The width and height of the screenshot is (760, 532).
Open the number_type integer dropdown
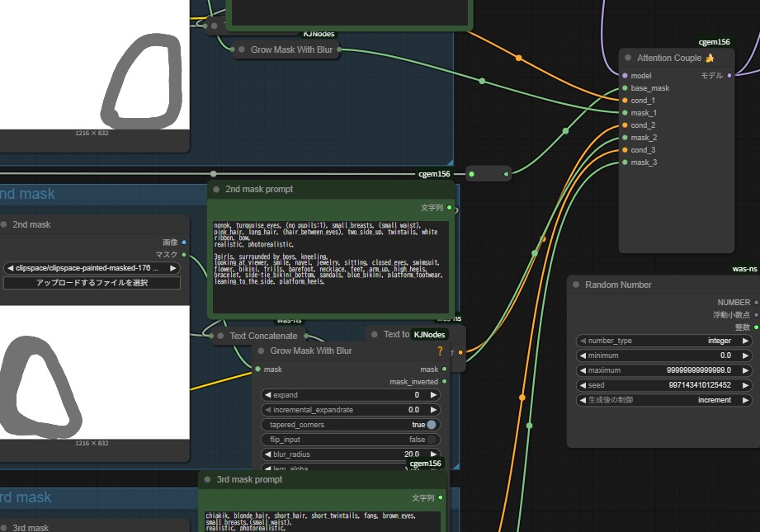click(x=663, y=341)
